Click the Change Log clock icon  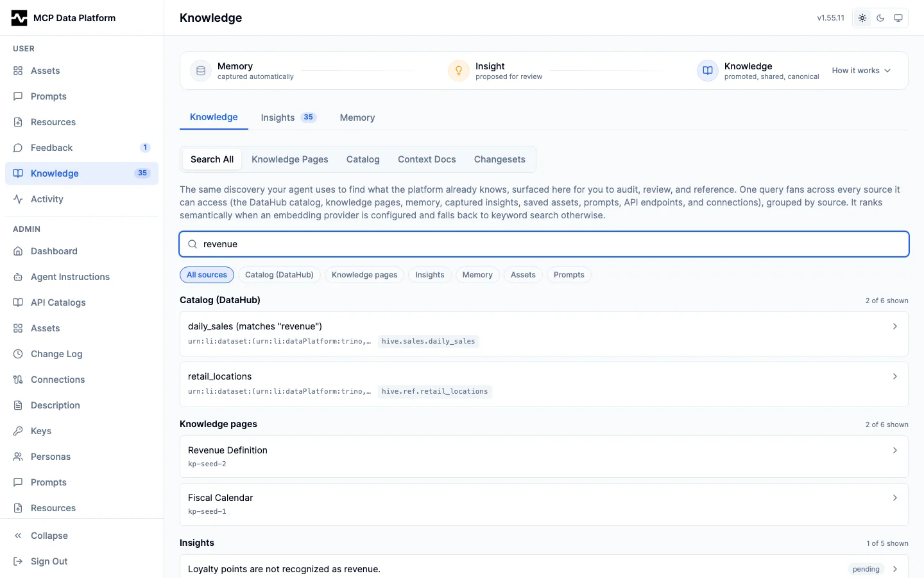pos(18,354)
